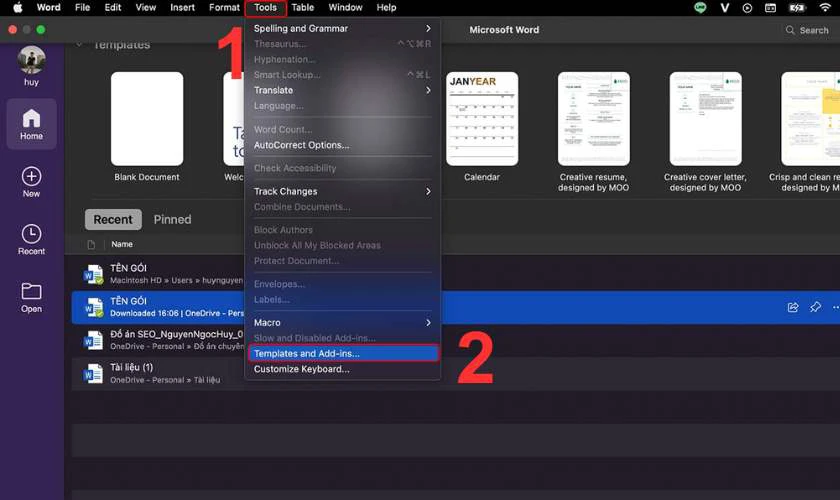840x500 pixels.
Task: Choose Templates and Add-ins menu entry
Action: coord(343,354)
